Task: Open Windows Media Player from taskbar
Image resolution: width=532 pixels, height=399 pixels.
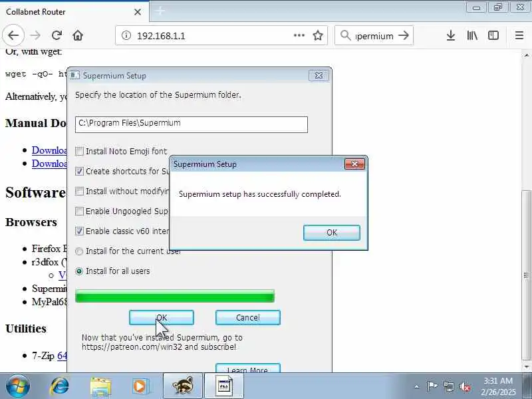Action: point(140,386)
